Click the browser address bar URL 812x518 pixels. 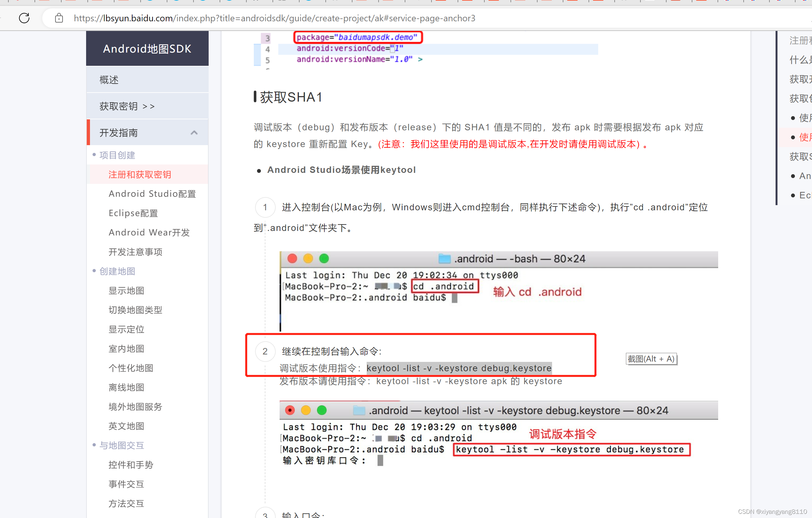click(275, 18)
